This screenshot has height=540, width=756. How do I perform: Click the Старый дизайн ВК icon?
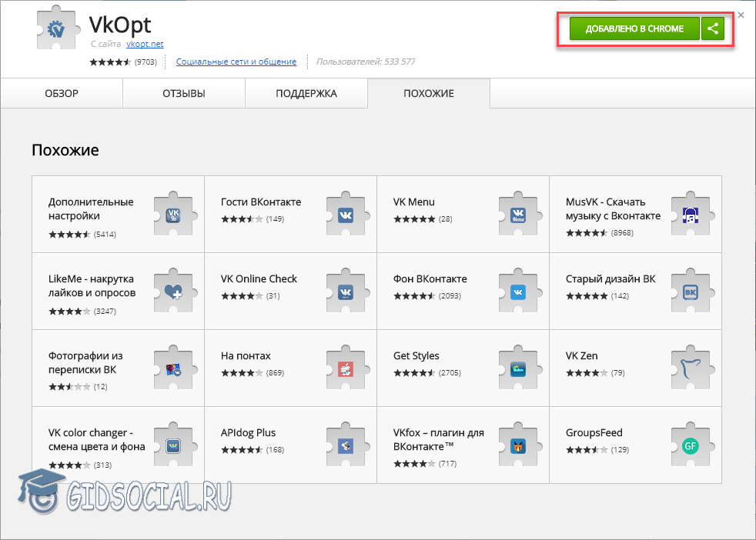[x=690, y=292]
